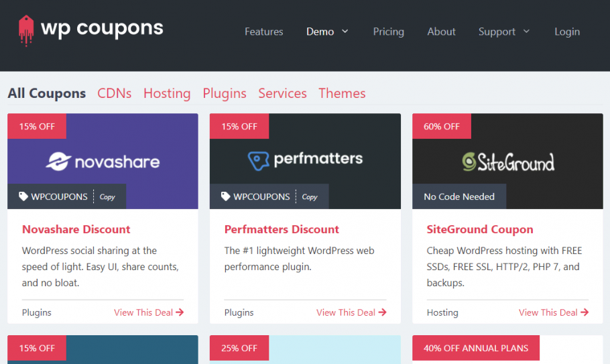This screenshot has height=364, width=610.
Task: Click the 15% OFF badge on Perfmatters
Action: tap(239, 126)
